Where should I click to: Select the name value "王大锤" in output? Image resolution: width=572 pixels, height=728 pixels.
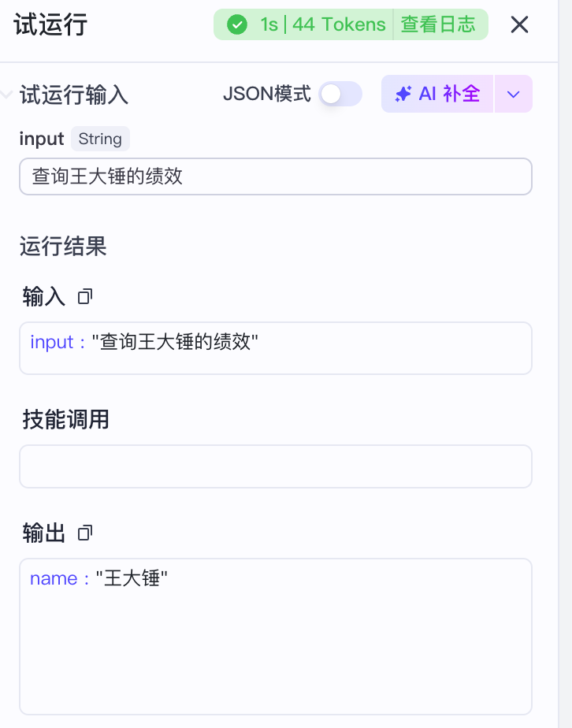132,579
